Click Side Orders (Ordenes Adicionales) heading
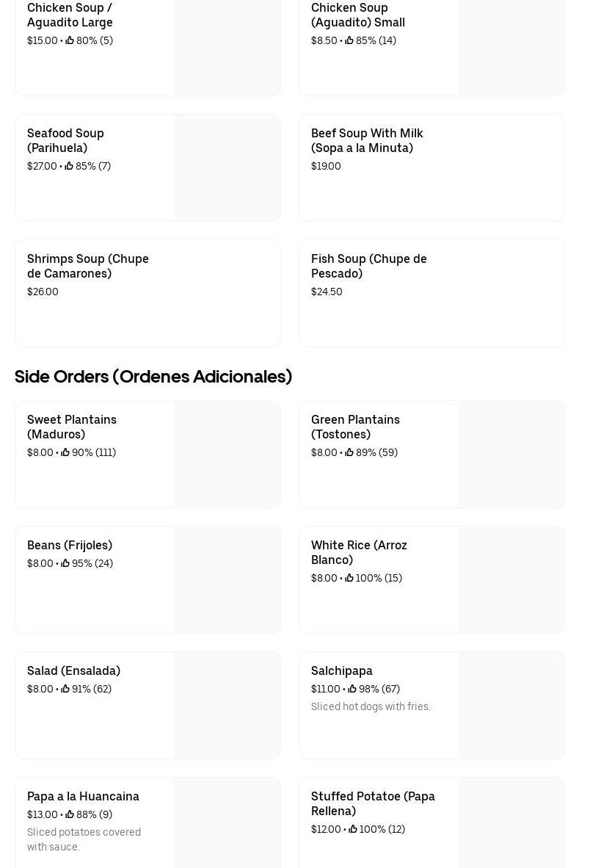This screenshot has width=590, height=868. click(x=153, y=377)
